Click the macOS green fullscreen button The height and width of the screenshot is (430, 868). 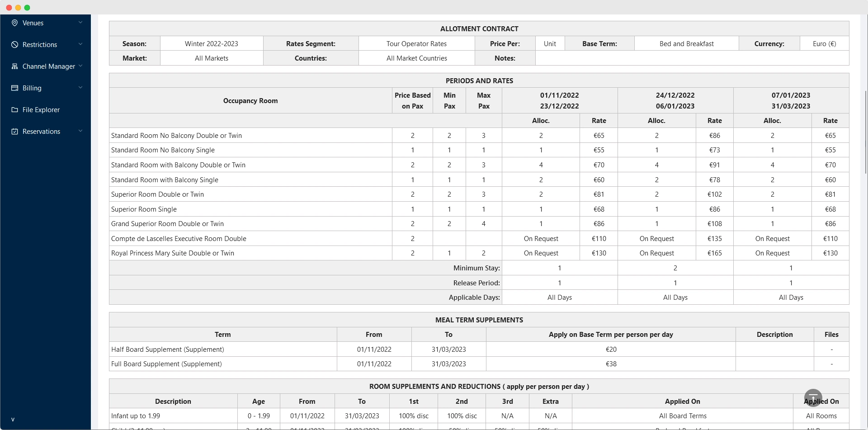click(x=27, y=8)
